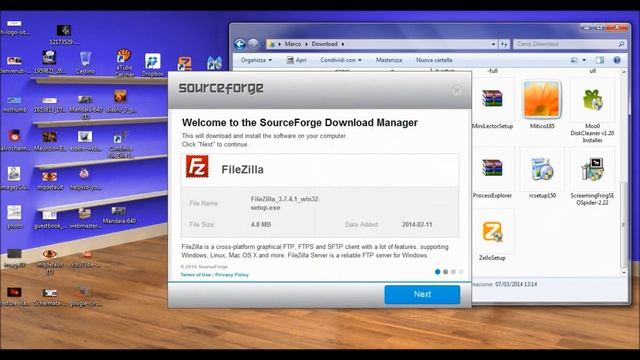Click Masterizza in Explorer toolbar
This screenshot has height=360, width=640.
389,60
